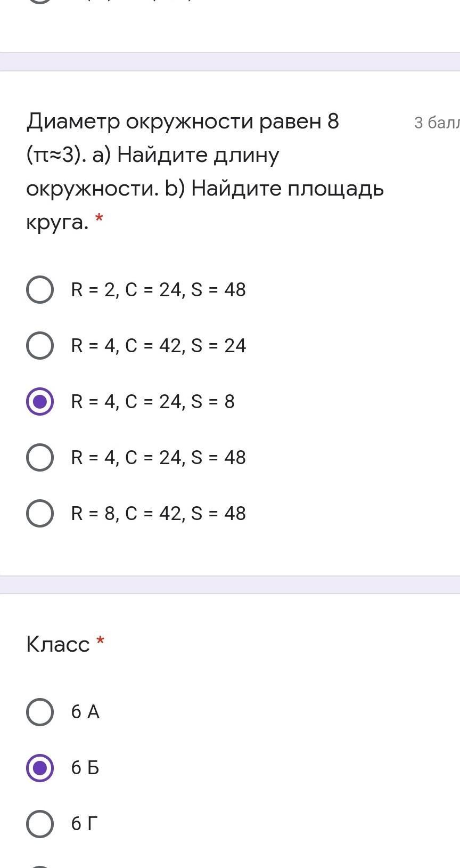Click the "Класс" question heading
Screen dimensions: 460x868
coord(58,644)
